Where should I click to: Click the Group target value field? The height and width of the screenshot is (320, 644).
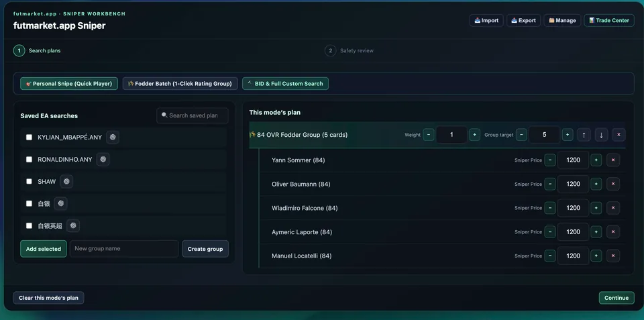tap(545, 135)
